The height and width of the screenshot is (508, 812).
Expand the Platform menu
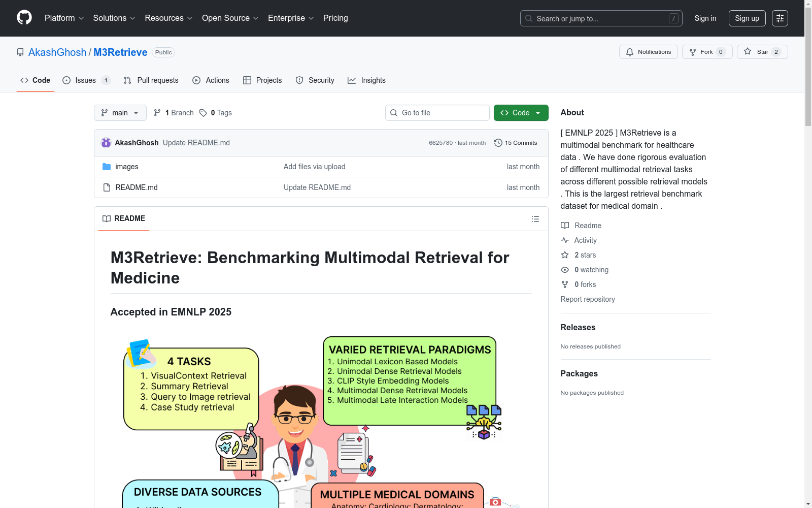tap(64, 18)
